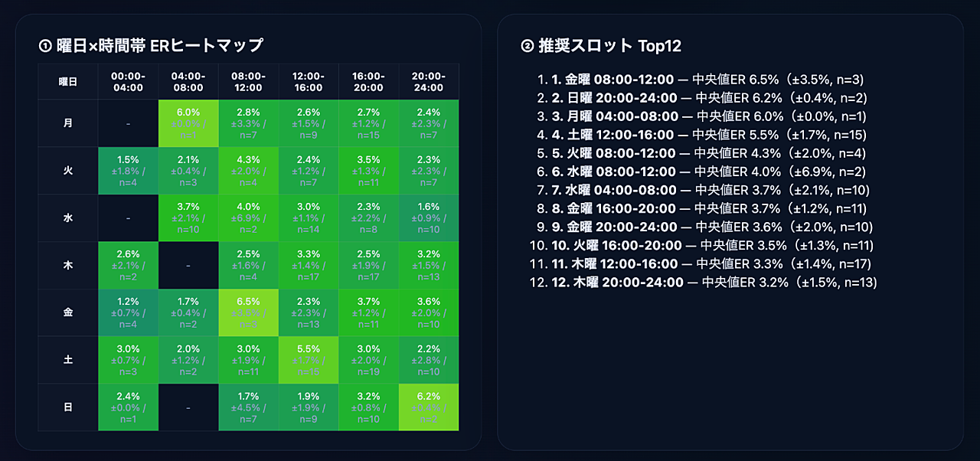980x461 pixels.
Task: Select the Saturday 12:00-16:00 5.5% cell
Action: click(x=308, y=360)
